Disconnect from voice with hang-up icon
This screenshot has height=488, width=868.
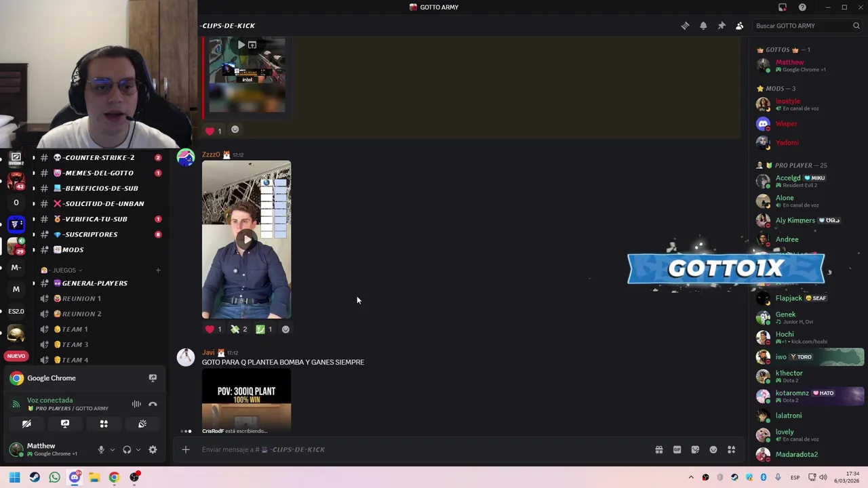pos(153,404)
